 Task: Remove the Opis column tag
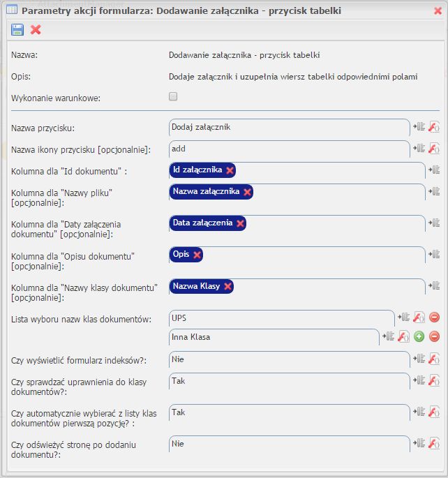197,255
